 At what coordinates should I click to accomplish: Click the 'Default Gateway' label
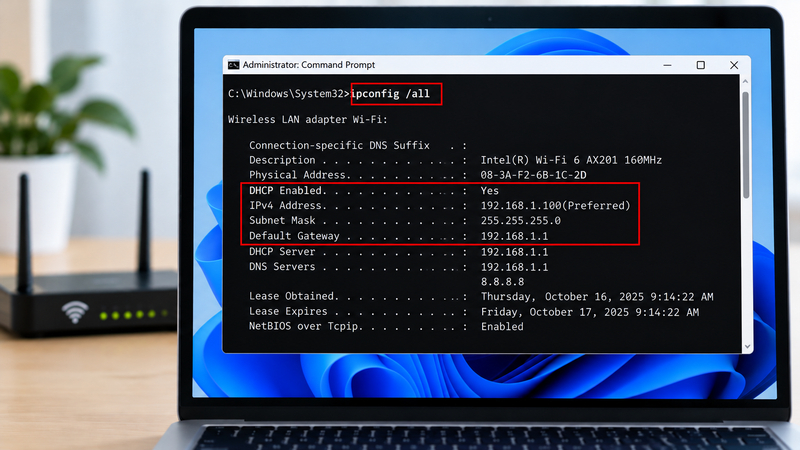click(294, 236)
